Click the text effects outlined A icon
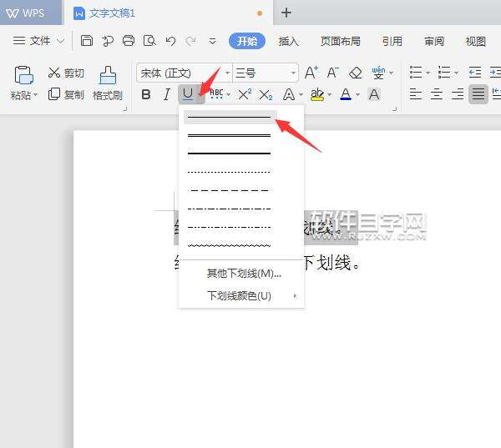 click(289, 94)
